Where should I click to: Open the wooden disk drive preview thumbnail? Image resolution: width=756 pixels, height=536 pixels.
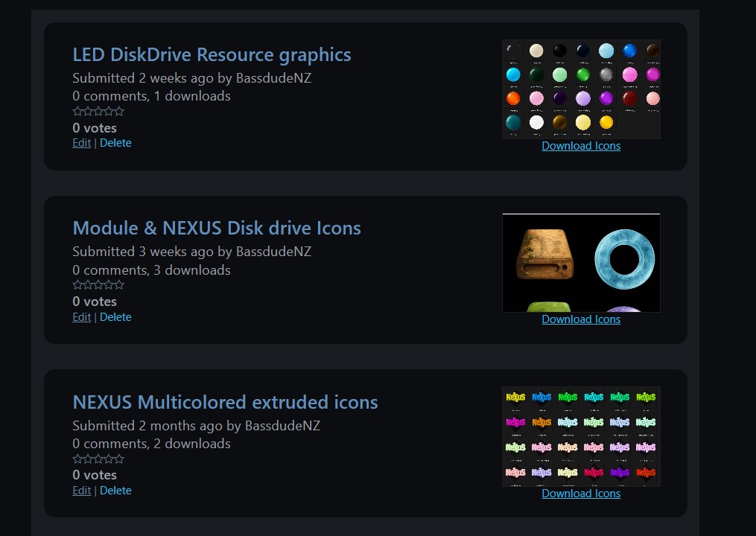581,263
